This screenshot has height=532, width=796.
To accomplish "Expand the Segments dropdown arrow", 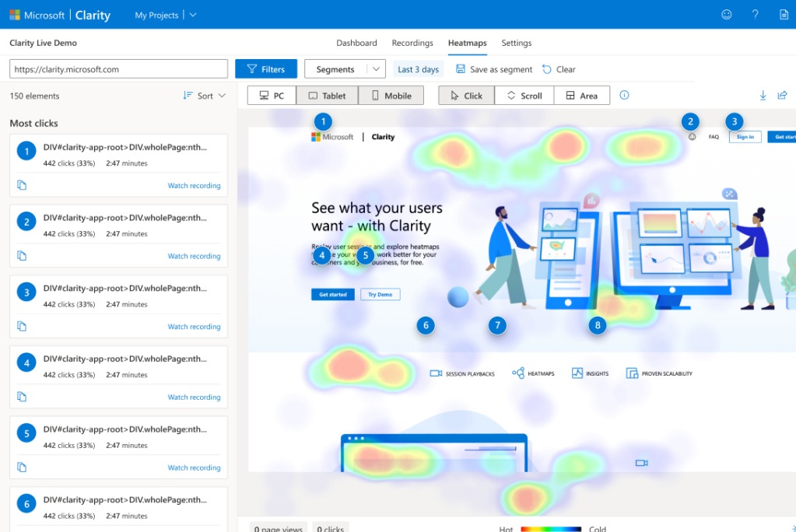I will [x=376, y=69].
